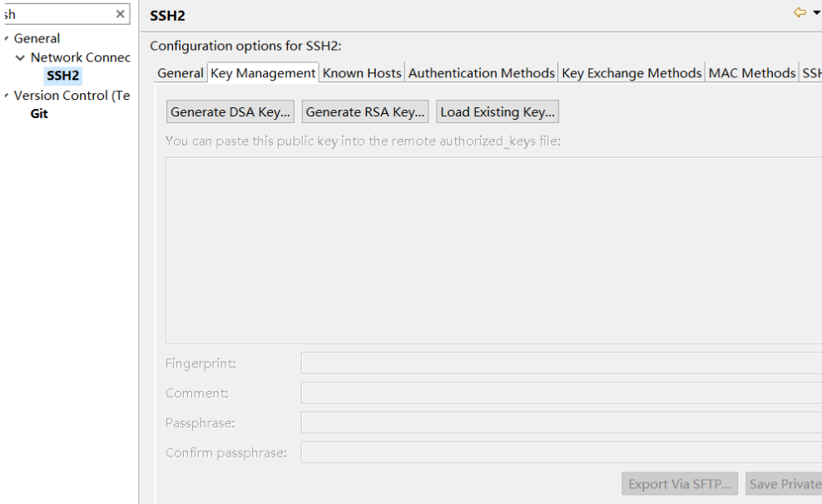Open the Key Exchange Methods tab

[631, 73]
